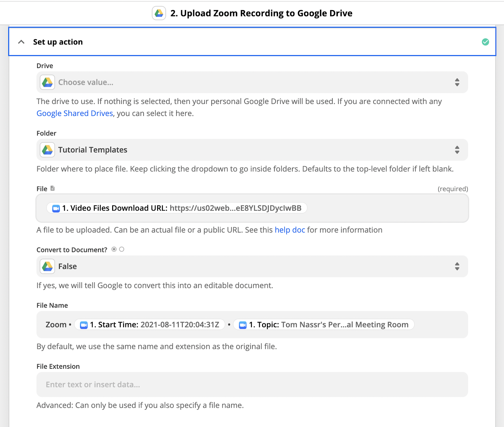Select the Start Time pill in File Name
504x427 pixels.
click(150, 325)
